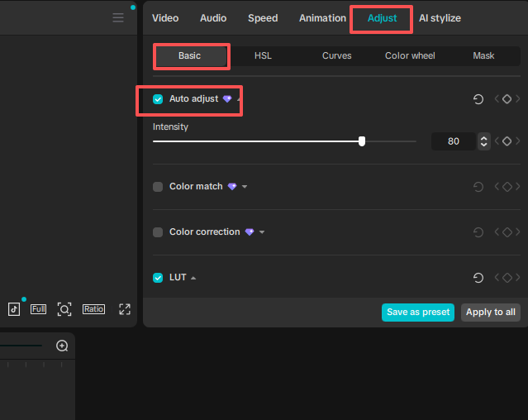
Task: Go to next LUT keyframe
Action: [x=517, y=278]
